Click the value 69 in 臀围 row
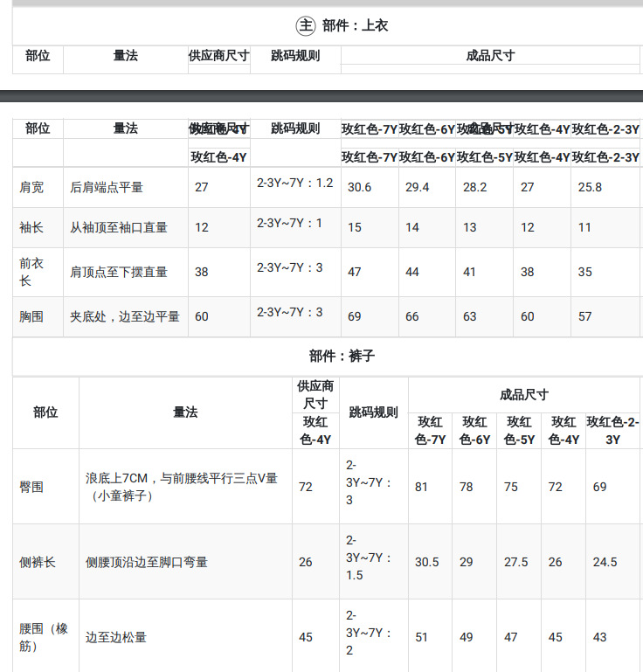 point(599,487)
